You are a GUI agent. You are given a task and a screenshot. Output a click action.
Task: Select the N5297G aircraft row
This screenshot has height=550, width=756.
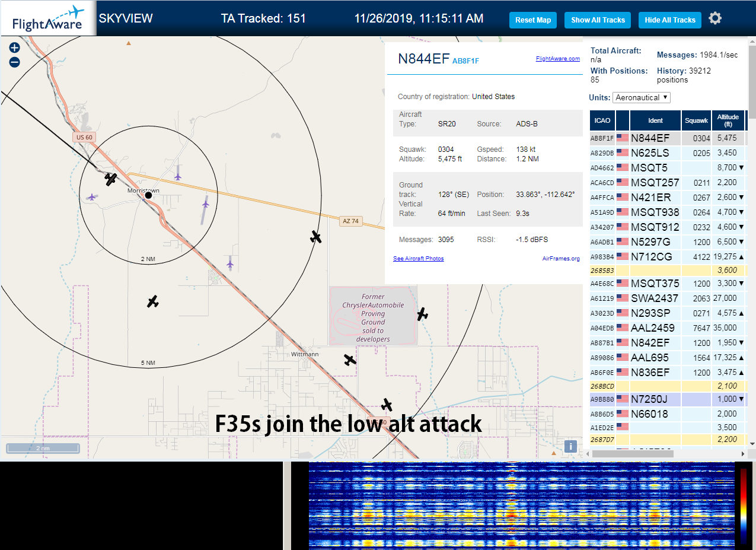point(667,242)
